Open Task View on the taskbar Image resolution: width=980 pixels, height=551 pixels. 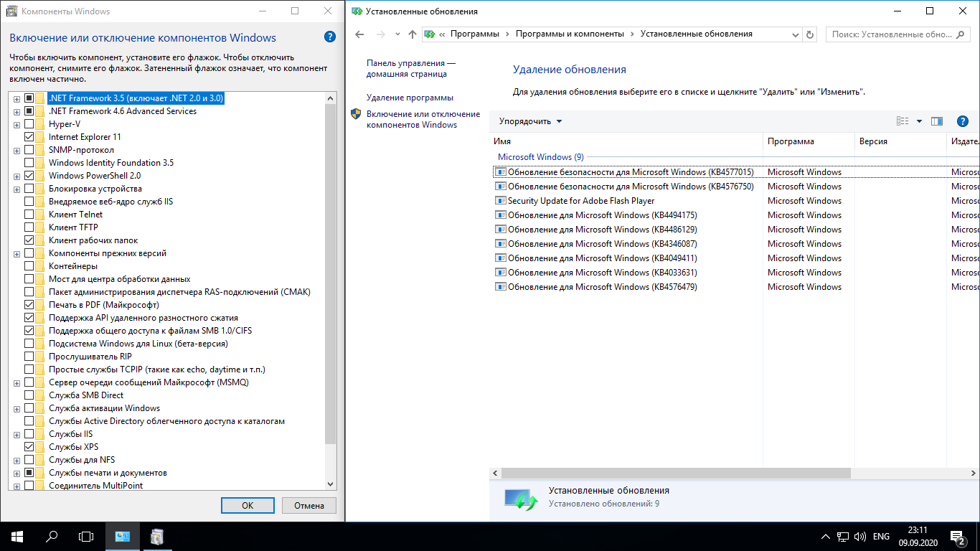[86, 536]
